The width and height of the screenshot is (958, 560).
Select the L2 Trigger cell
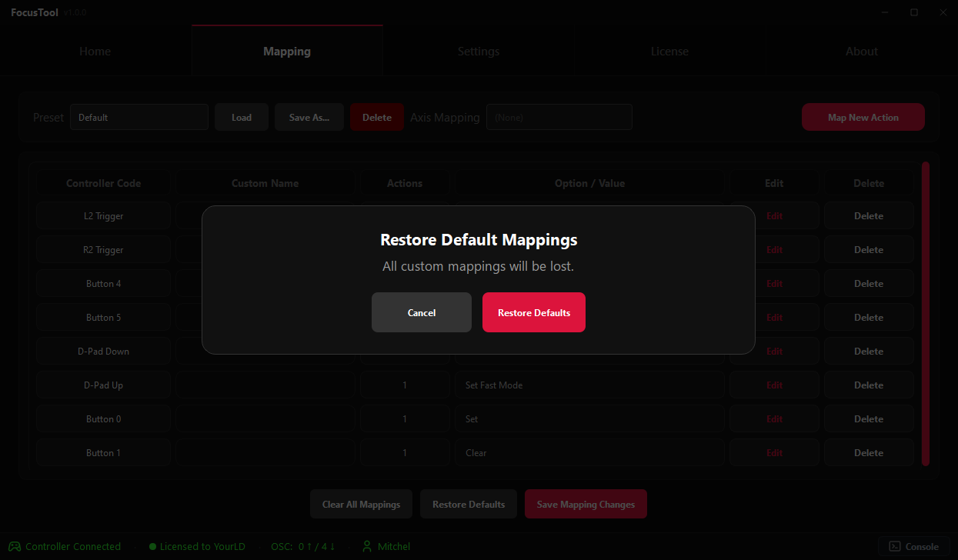[x=103, y=215]
